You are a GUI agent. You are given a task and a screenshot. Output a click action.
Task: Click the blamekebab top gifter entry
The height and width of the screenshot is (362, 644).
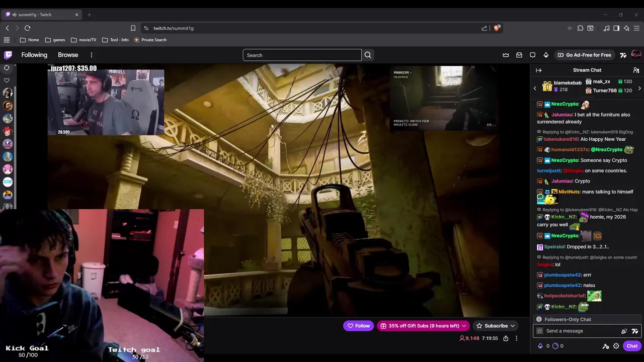561,86
